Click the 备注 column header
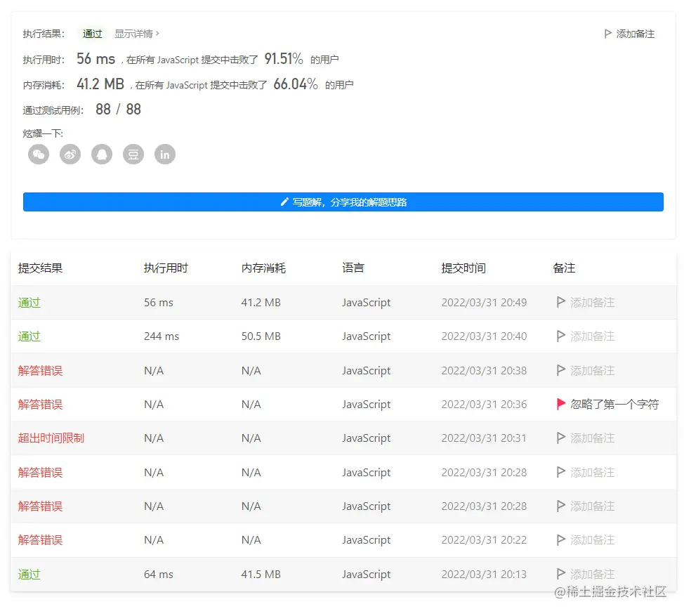The image size is (684, 616). 564,268
